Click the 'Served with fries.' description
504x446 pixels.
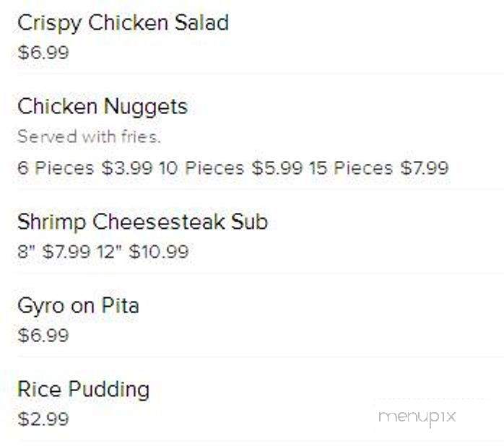(x=89, y=136)
